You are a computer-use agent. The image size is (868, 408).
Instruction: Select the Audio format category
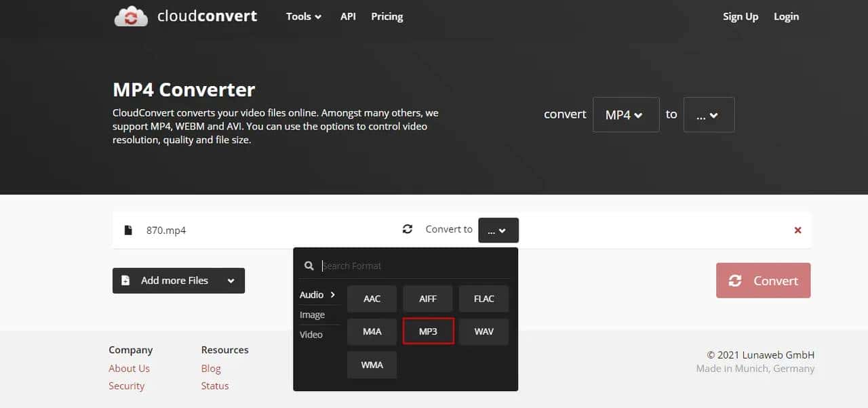(x=317, y=295)
